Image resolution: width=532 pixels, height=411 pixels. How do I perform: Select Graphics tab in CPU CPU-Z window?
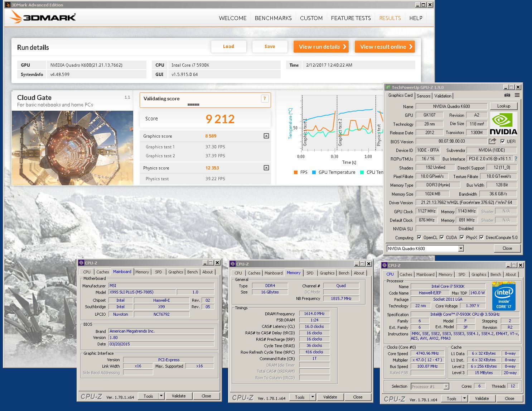point(479,274)
